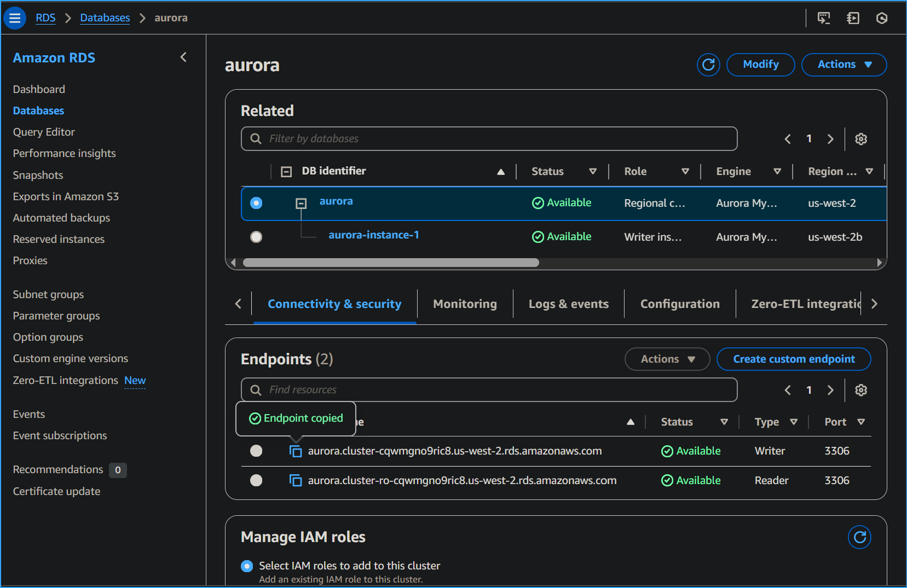Image resolution: width=907 pixels, height=588 pixels.
Task: Collapse the aurora cluster tree row
Action: tap(301, 203)
